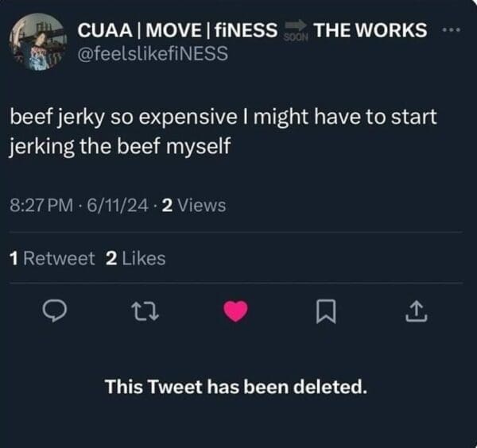Toggle the pink heart like button

[x=236, y=314]
